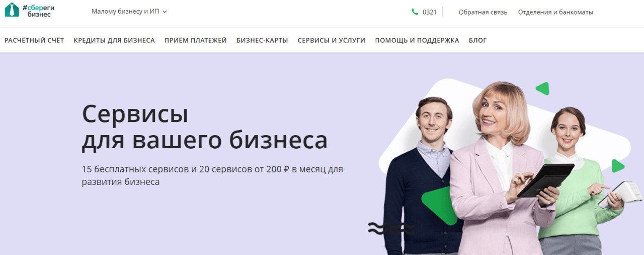Open the Помощь и поддержка menu

click(417, 40)
